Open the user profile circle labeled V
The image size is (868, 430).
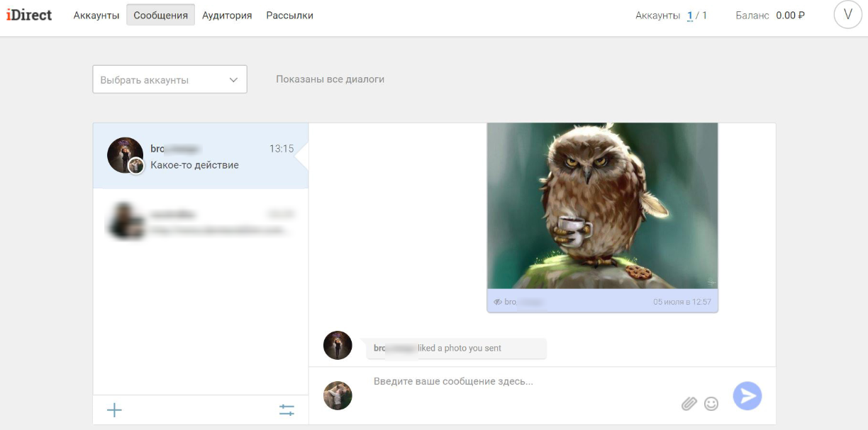(847, 15)
